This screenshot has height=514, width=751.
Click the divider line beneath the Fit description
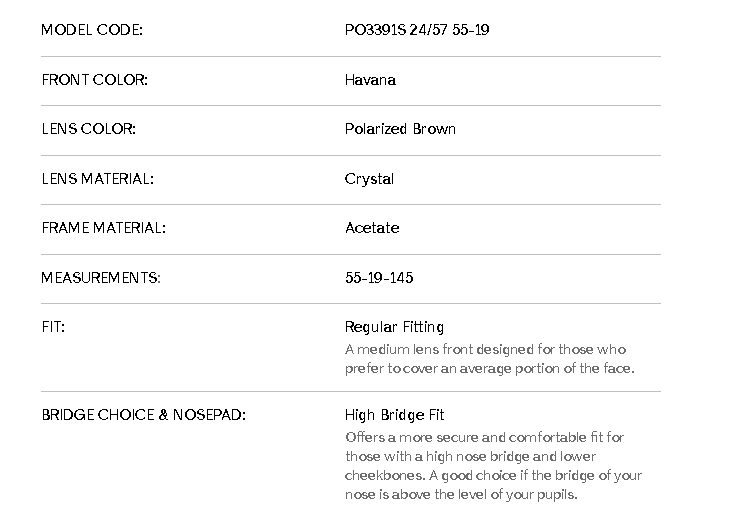click(350, 391)
